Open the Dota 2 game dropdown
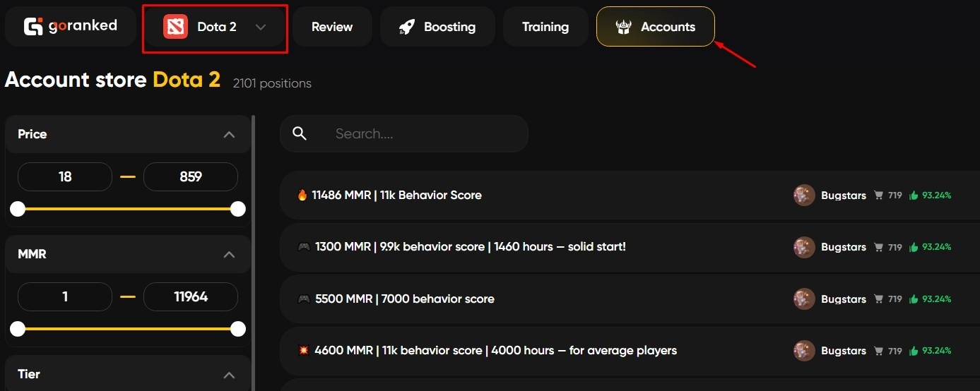 pos(260,27)
